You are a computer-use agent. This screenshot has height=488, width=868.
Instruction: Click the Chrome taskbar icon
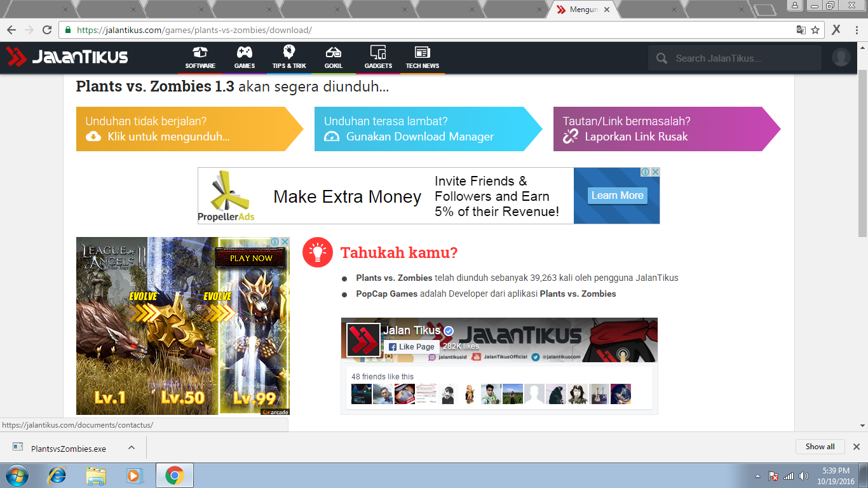tap(175, 475)
